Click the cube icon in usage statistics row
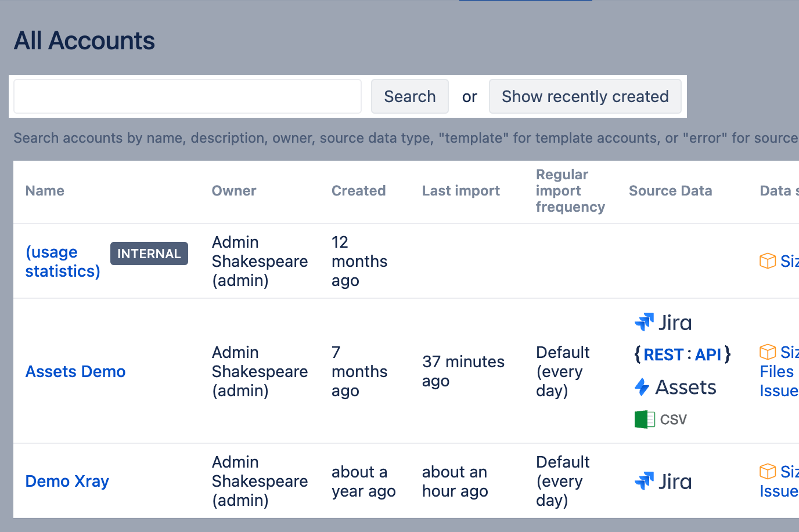The height and width of the screenshot is (532, 799). 768,261
